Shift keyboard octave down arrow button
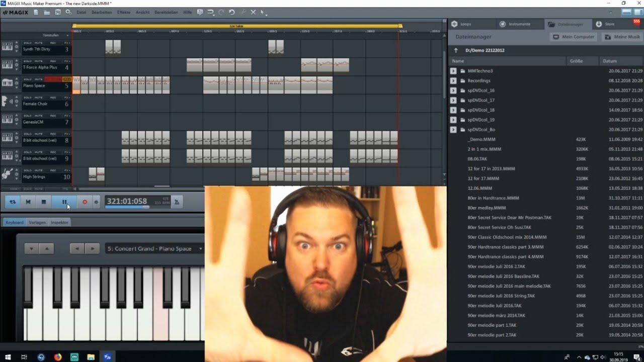This screenshot has width=644, height=362. click(31, 248)
